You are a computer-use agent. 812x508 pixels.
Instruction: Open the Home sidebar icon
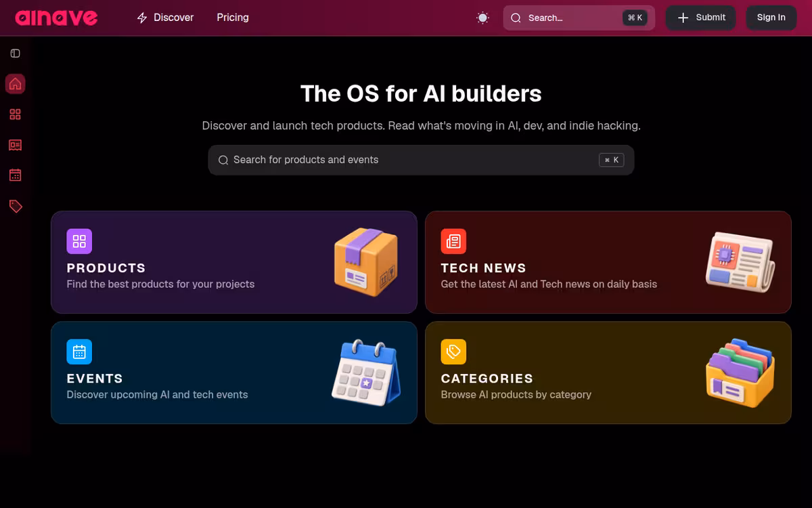15,84
